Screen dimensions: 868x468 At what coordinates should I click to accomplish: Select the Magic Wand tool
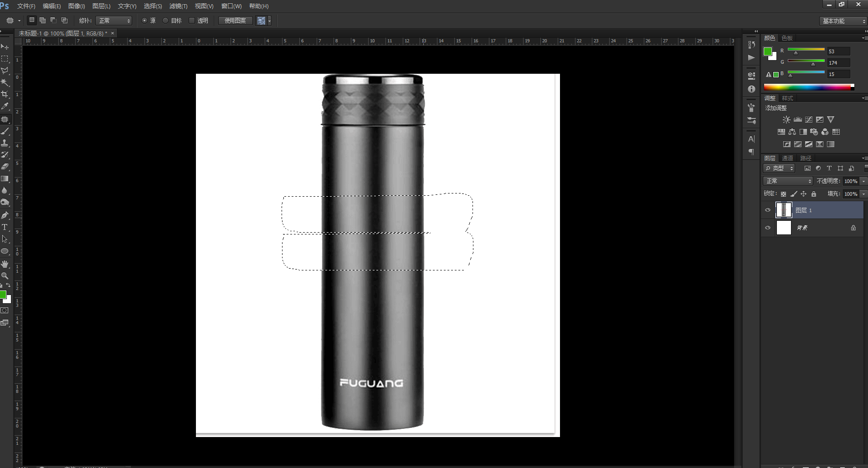tap(5, 82)
